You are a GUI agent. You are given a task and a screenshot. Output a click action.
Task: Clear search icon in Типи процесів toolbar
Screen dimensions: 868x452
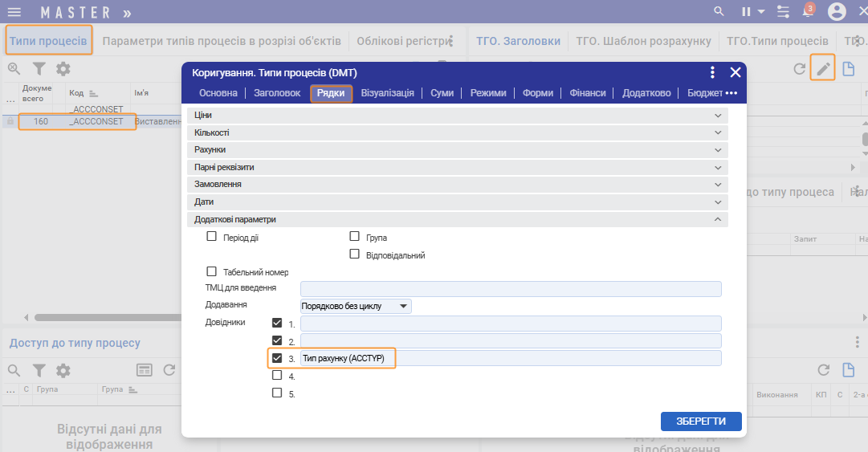(14, 68)
